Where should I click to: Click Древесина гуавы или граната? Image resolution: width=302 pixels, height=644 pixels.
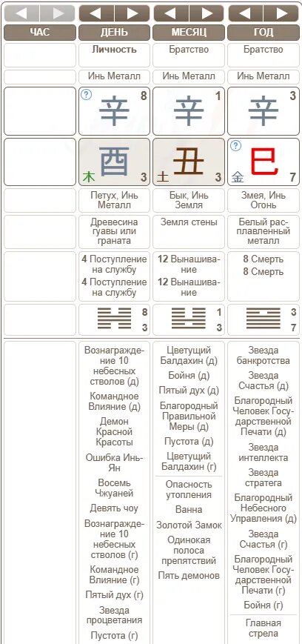[114, 231]
